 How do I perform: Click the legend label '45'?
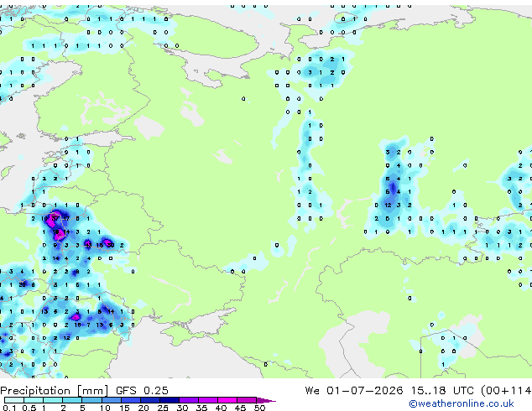[x=240, y=408]
